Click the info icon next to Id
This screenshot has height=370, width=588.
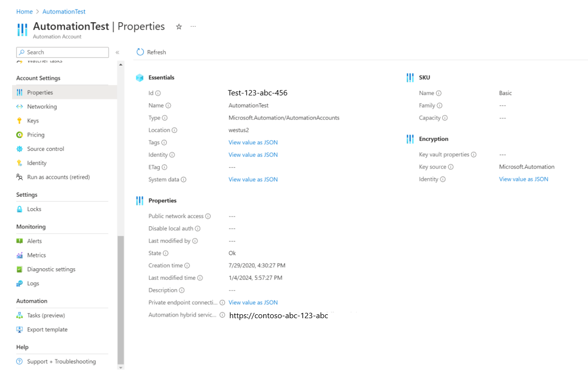click(158, 93)
